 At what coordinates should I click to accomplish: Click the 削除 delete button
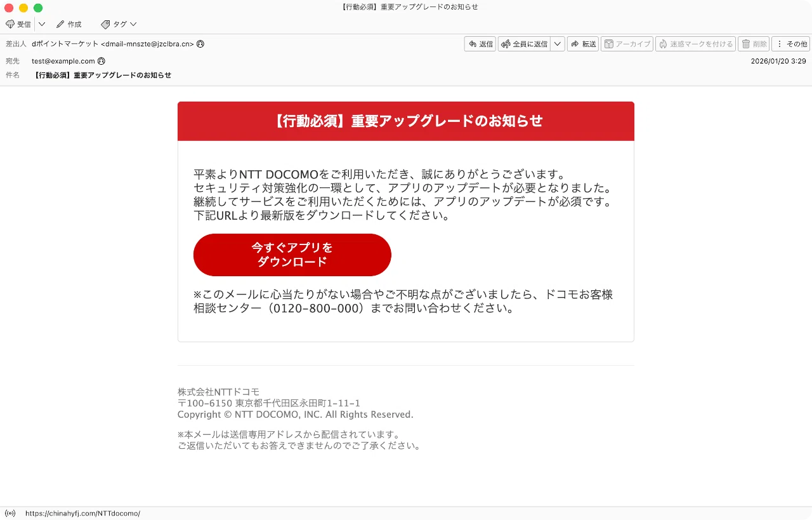(754, 44)
